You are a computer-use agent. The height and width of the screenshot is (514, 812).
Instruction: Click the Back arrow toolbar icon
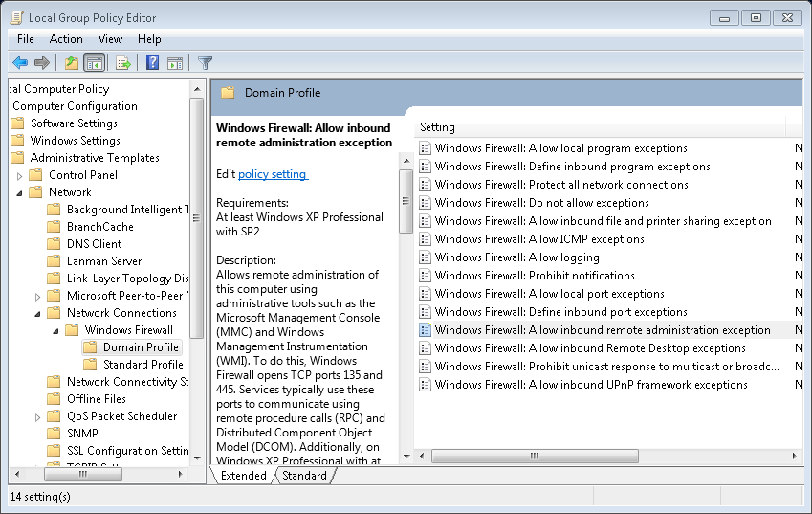(20, 63)
